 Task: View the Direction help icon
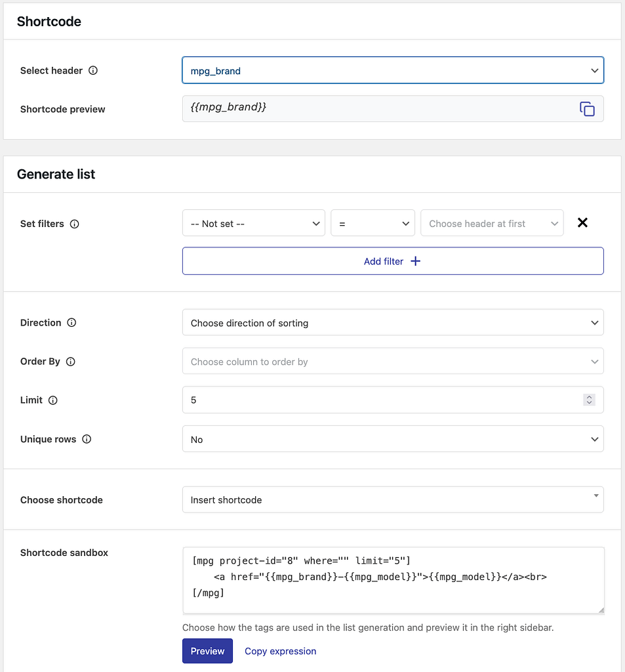pos(71,322)
